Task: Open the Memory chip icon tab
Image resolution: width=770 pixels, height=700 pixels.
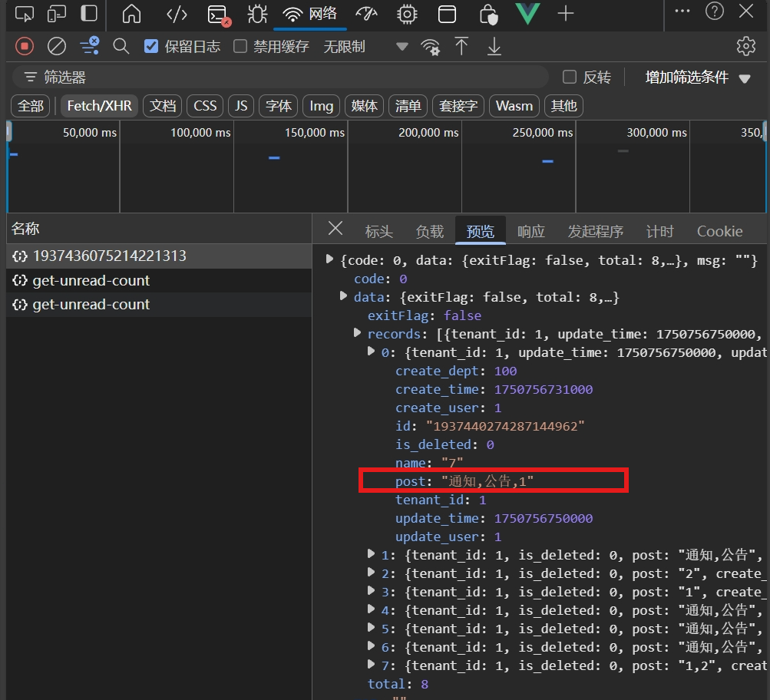Action: pyautogui.click(x=407, y=15)
